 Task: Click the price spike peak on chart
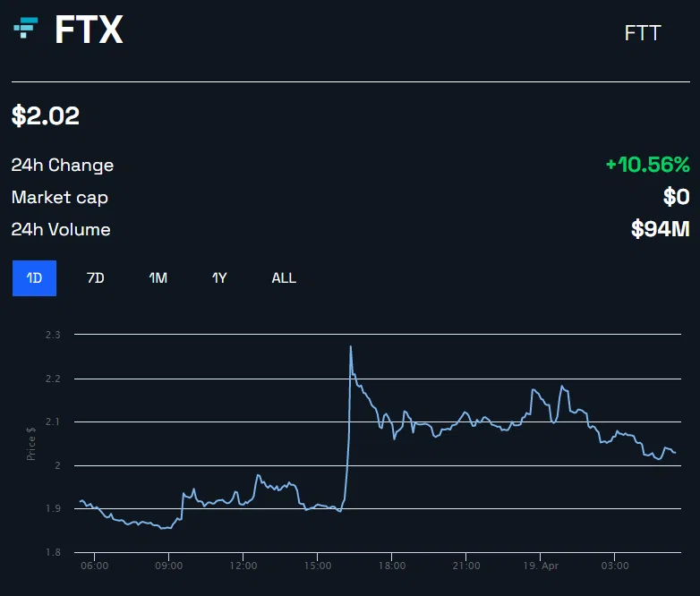(x=350, y=346)
